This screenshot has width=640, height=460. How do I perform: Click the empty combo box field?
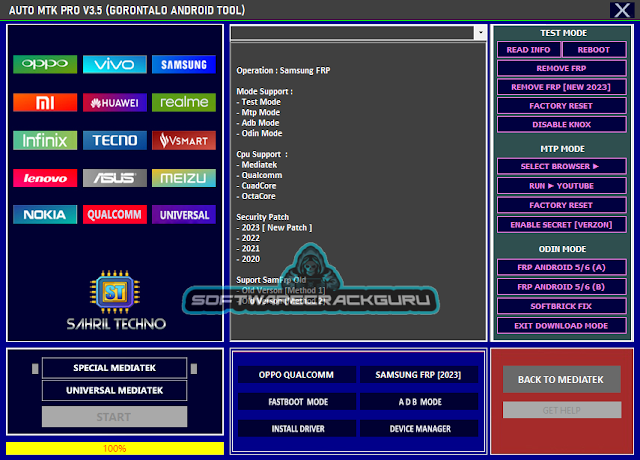pyautogui.click(x=352, y=32)
